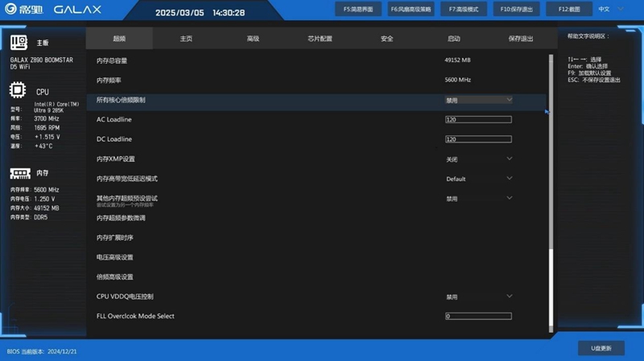Click the memory module icon

coord(20,173)
